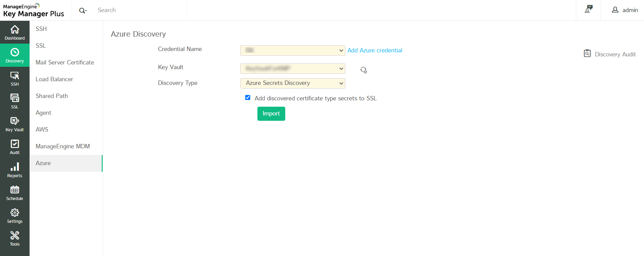
Task: Open the Credential Name dropdown
Action: (x=293, y=50)
